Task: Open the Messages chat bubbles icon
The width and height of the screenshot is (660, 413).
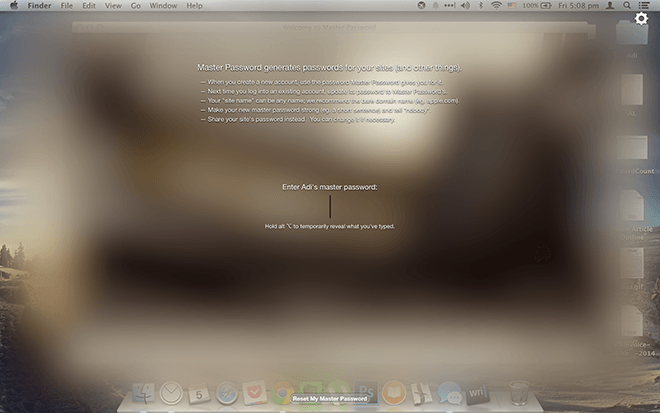Action: click(x=449, y=394)
